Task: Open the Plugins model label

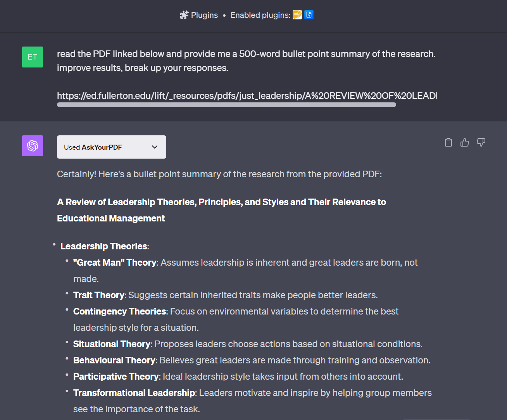Action: click(204, 15)
